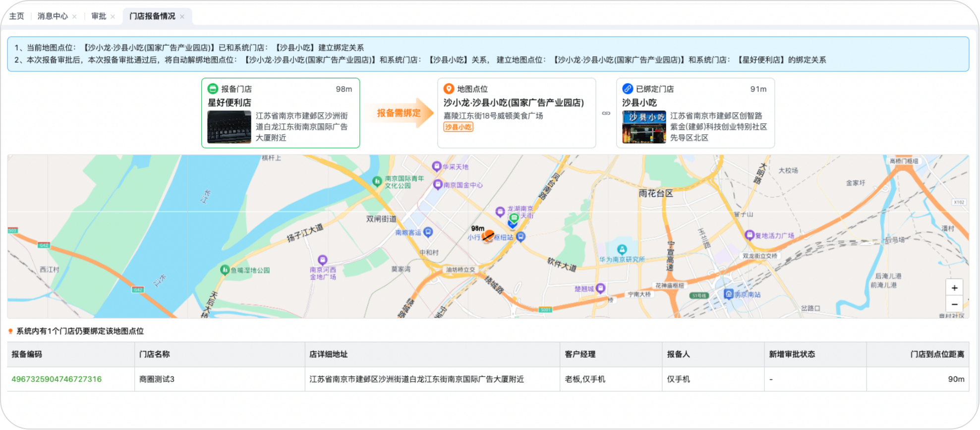Open report code 4967325904746727316 link
This screenshot has height=430, width=980.
point(57,379)
